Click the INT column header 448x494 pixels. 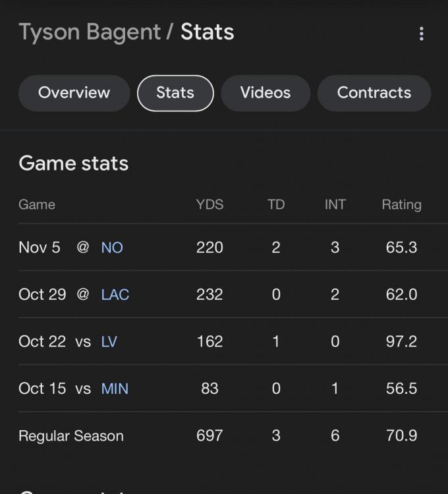click(x=335, y=205)
